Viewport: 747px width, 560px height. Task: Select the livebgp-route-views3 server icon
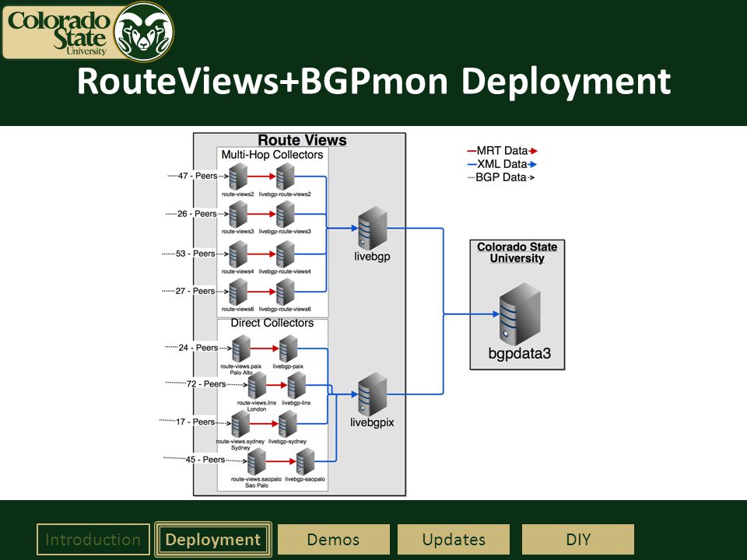(286, 214)
